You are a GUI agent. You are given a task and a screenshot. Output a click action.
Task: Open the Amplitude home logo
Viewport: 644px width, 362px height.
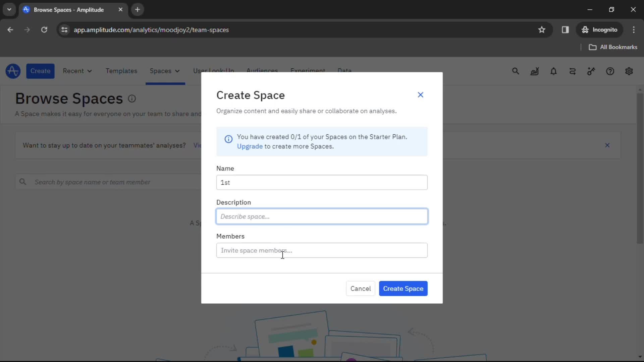(x=13, y=71)
